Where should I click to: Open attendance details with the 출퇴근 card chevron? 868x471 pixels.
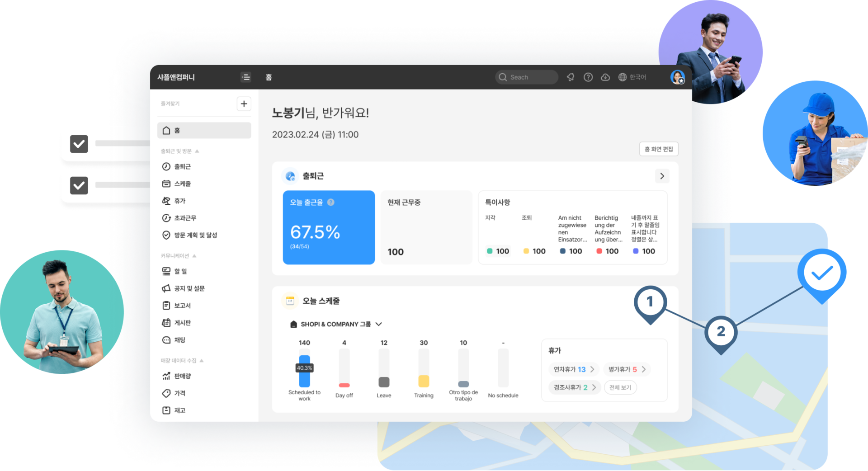662,176
